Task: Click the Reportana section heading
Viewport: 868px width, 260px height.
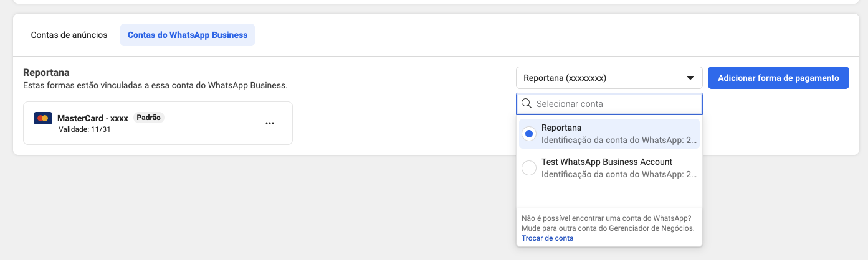Action: click(46, 73)
